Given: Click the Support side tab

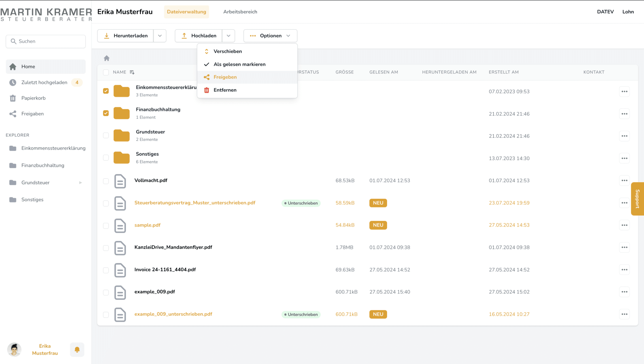Looking at the screenshot, I should (637, 199).
